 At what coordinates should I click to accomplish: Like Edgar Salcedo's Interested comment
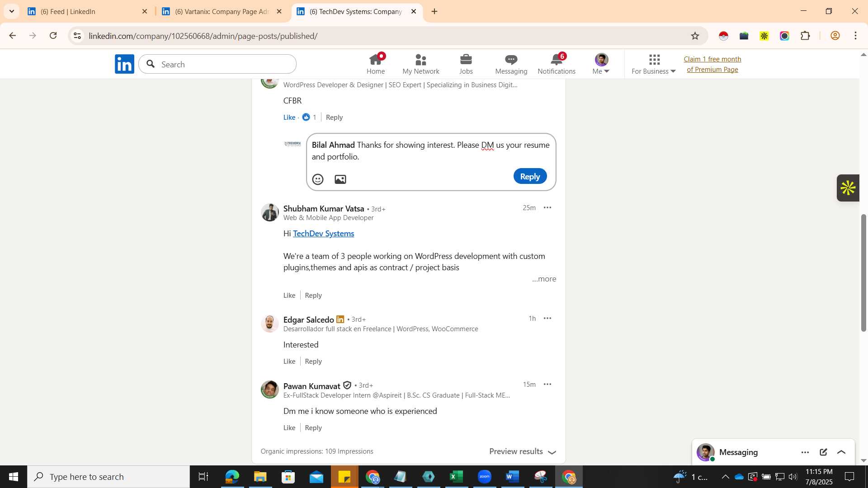(x=289, y=361)
